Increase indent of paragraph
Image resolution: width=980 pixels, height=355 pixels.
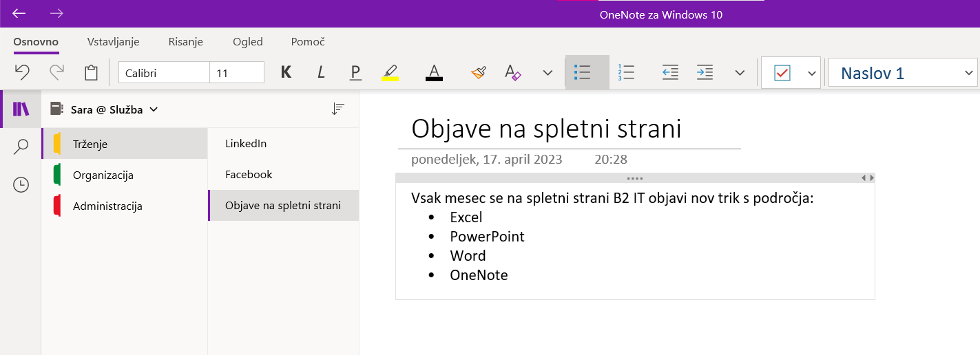point(705,72)
